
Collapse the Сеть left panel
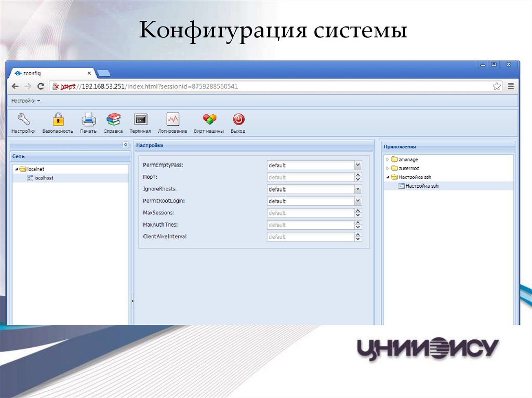click(125, 145)
